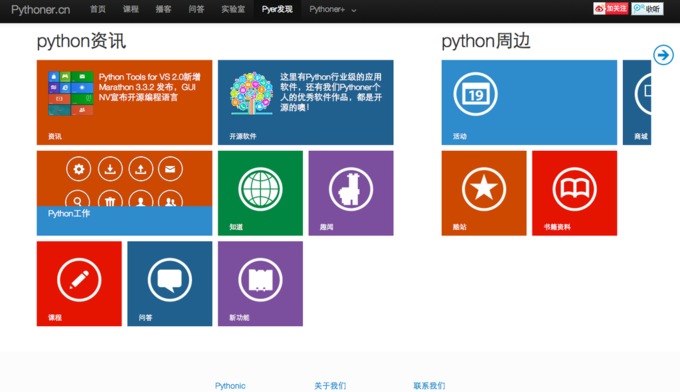Click the 酷站 tile label
680x392 pixels.
coord(460,227)
